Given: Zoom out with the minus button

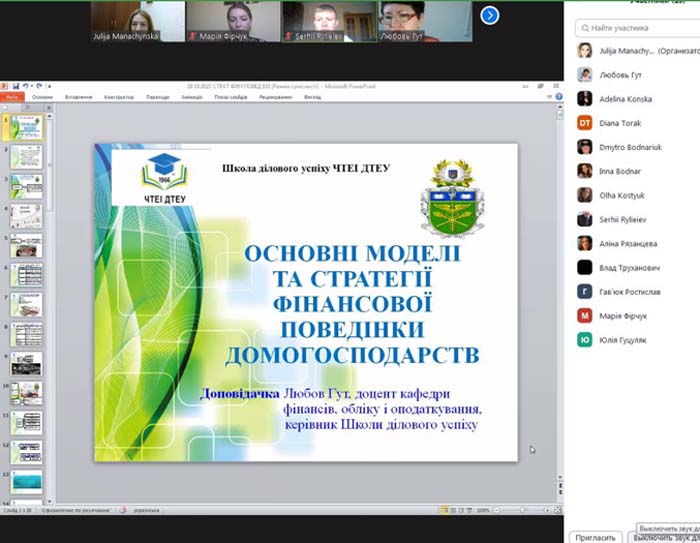Looking at the screenshot, I should pos(496,510).
